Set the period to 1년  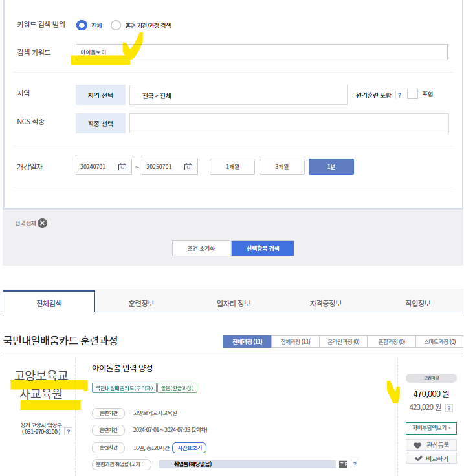point(331,166)
